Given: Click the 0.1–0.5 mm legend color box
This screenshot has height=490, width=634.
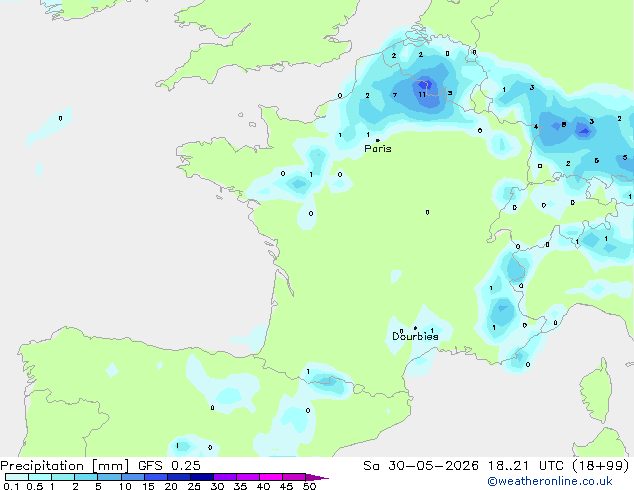Looking at the screenshot, I should click(17, 477).
